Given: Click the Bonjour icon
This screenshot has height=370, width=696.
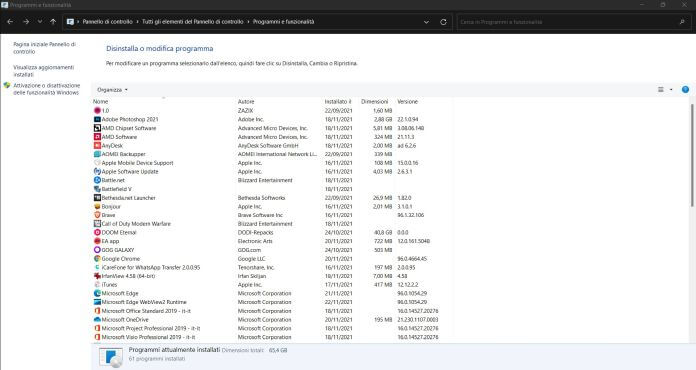Looking at the screenshot, I should (97, 206).
